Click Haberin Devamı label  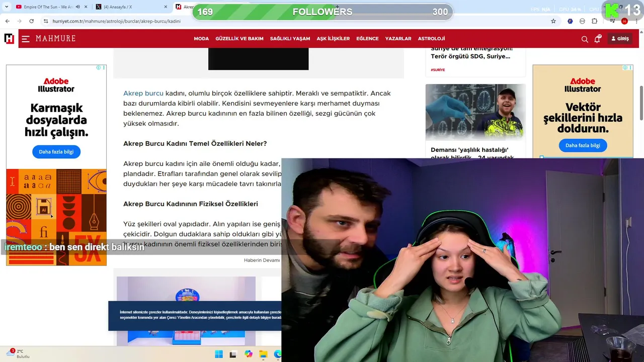(262, 260)
